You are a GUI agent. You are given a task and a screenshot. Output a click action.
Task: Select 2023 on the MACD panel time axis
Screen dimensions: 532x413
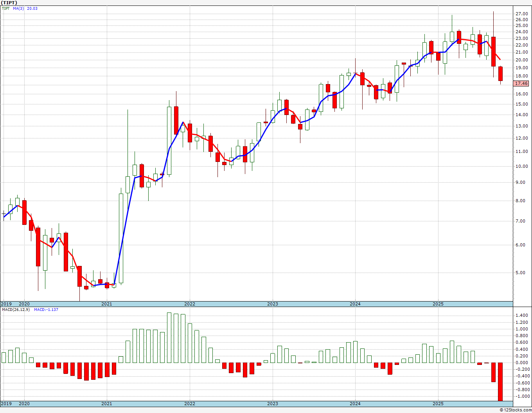272,403
